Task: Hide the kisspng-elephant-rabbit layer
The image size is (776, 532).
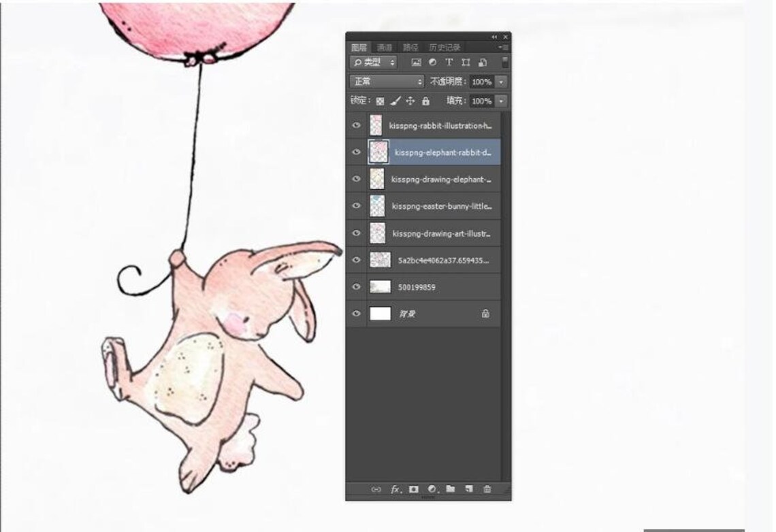Action: (356, 152)
